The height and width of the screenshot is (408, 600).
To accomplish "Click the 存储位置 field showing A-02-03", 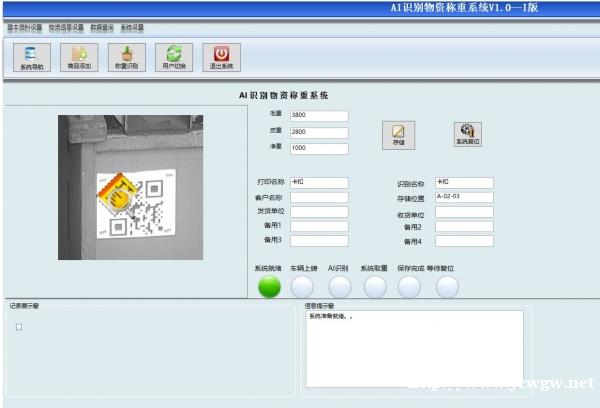I will [464, 197].
